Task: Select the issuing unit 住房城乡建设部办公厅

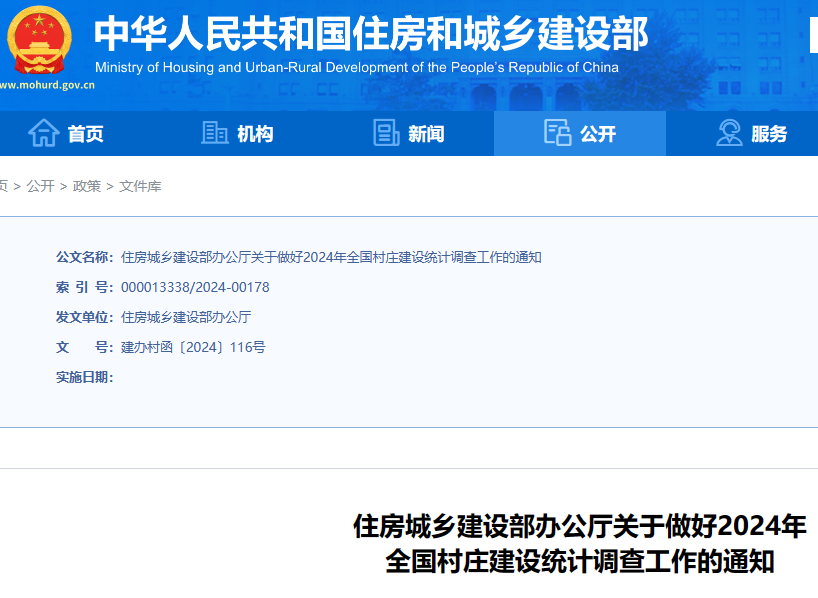Action: tap(186, 317)
